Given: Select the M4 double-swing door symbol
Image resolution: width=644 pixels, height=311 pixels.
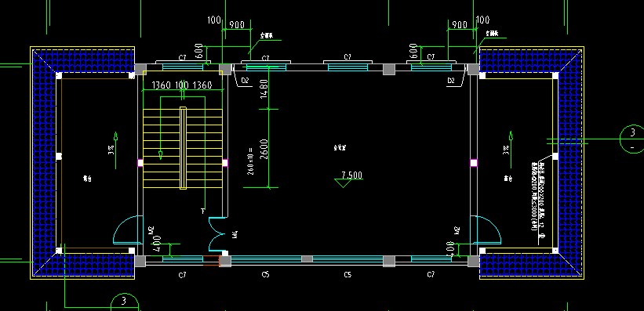Looking at the screenshot, I should [x=216, y=234].
